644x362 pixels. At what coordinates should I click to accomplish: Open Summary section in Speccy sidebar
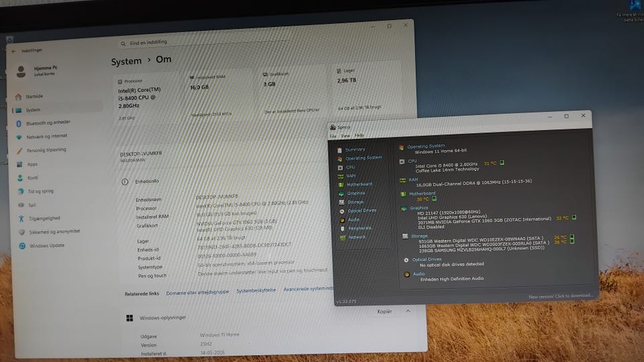[x=355, y=149]
